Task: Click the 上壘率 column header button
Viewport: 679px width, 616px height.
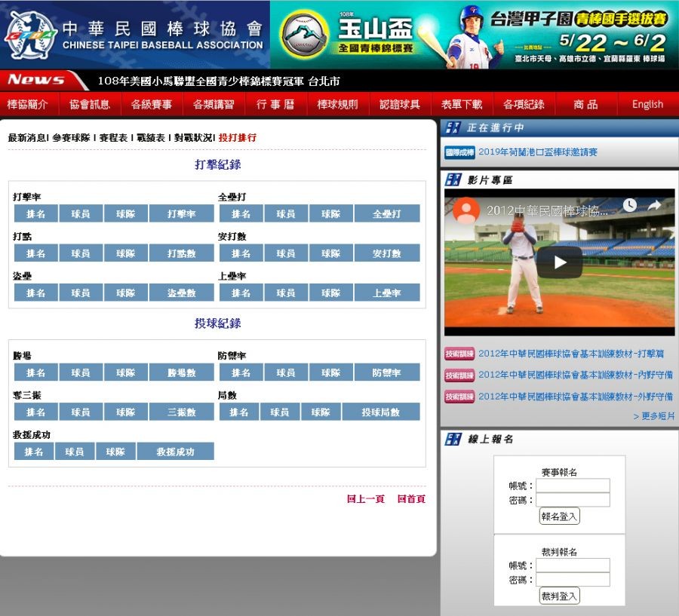Action: (x=387, y=293)
